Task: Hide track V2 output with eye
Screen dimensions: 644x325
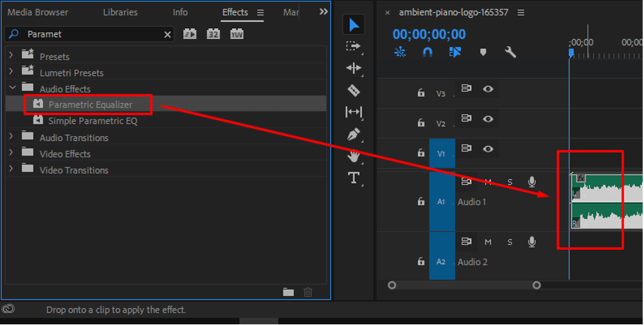Action: [x=488, y=119]
